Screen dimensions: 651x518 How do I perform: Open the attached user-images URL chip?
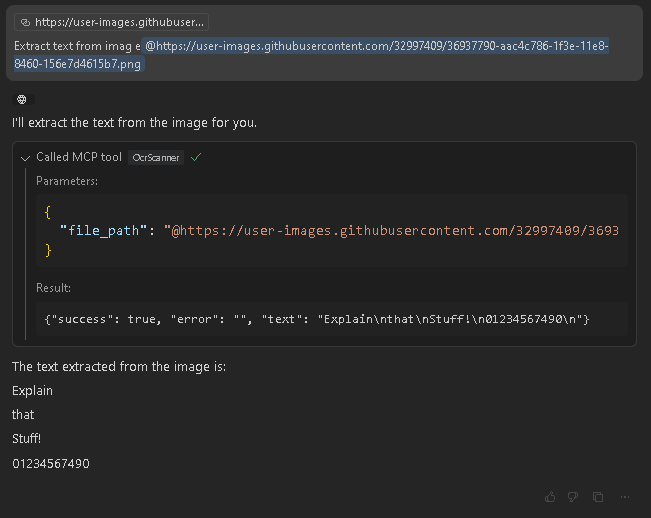[x=111, y=22]
